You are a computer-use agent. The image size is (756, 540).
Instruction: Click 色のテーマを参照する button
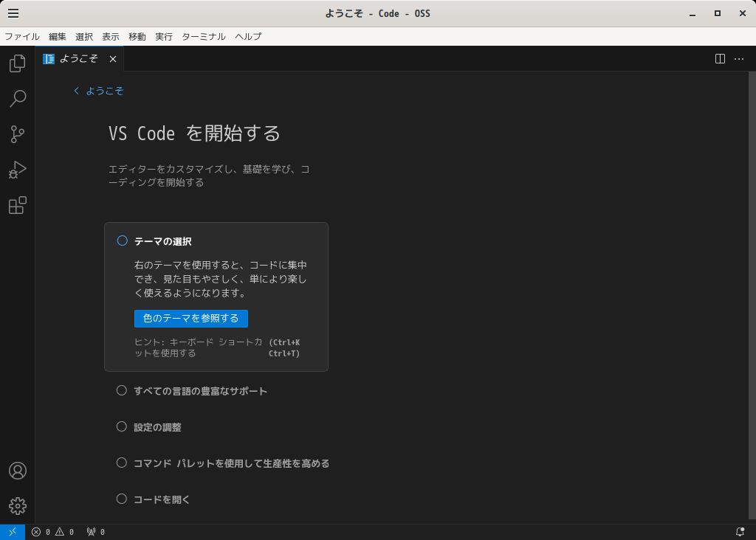pos(191,319)
